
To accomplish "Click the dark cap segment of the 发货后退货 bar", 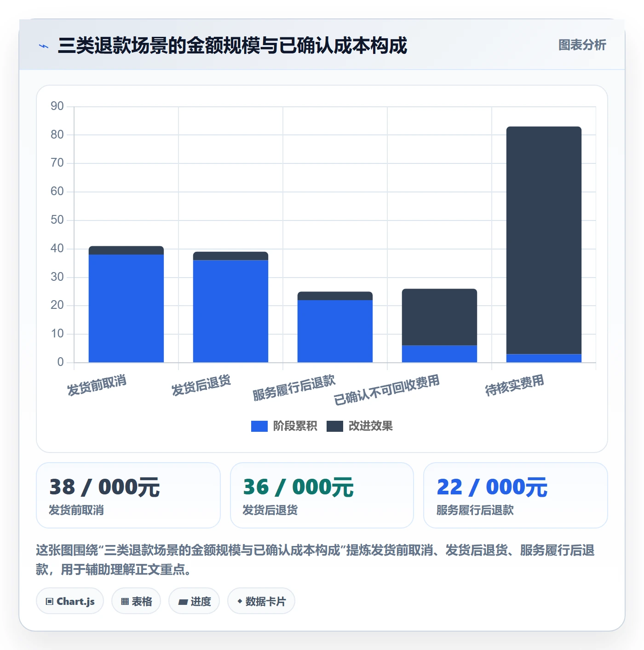I will point(230,256).
